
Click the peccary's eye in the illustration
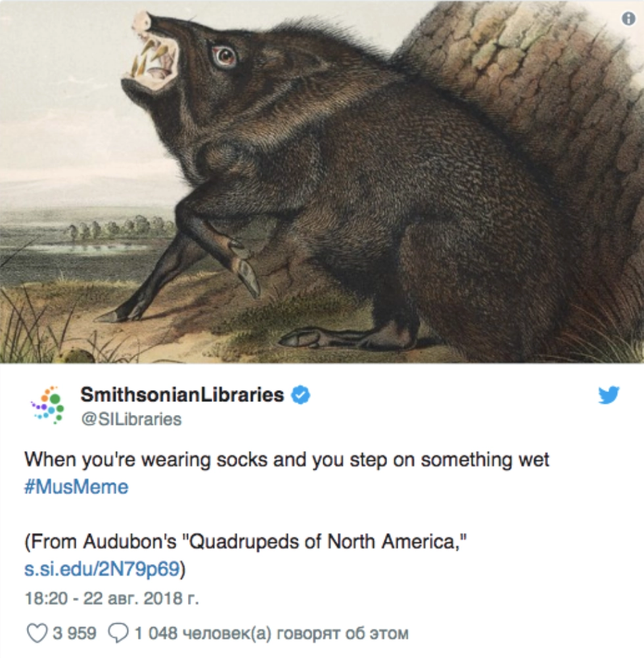pos(224,56)
